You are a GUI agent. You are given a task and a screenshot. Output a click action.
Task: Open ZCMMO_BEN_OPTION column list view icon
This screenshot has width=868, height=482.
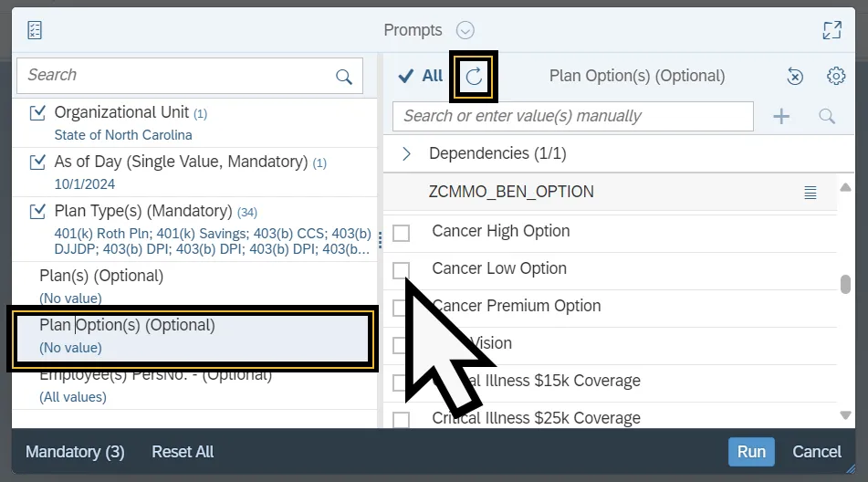coord(810,192)
